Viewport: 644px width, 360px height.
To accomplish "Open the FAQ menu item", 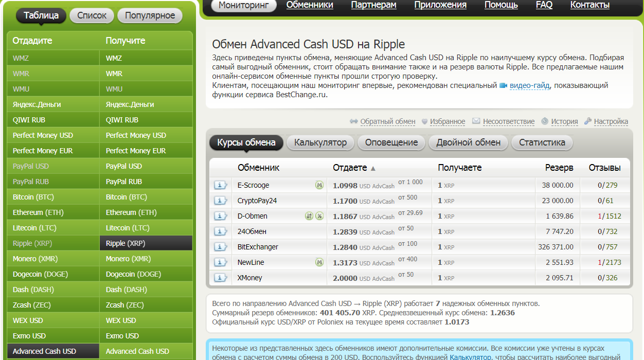I will 544,5.
